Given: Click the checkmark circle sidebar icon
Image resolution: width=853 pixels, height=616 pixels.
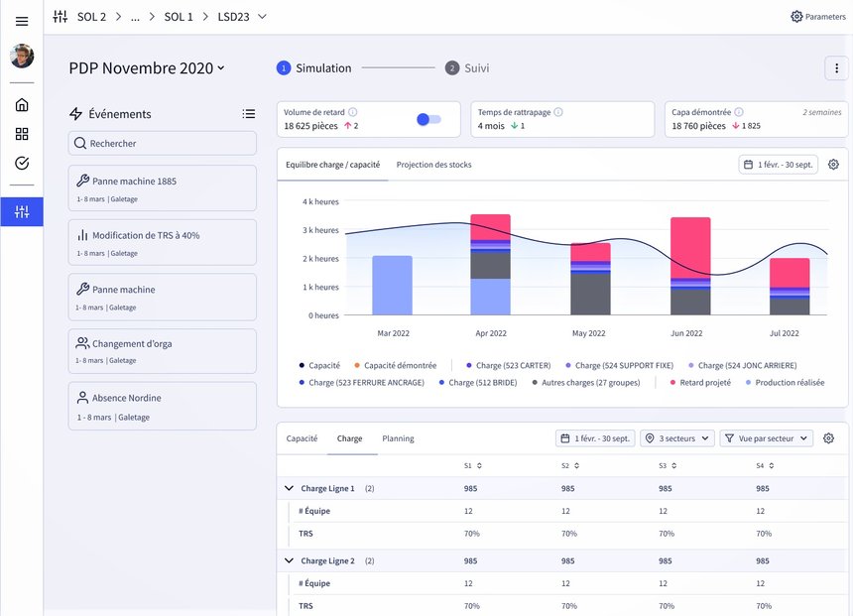Looking at the screenshot, I should click(22, 164).
